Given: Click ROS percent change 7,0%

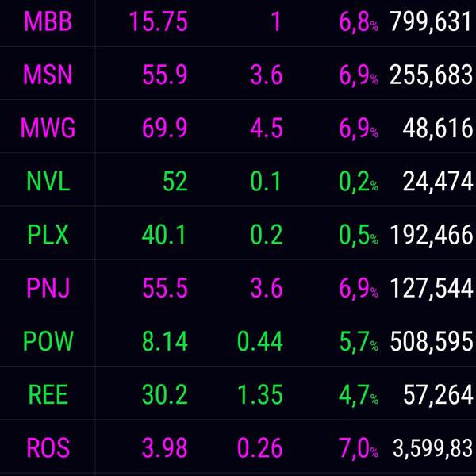Looking at the screenshot, I should (359, 449).
